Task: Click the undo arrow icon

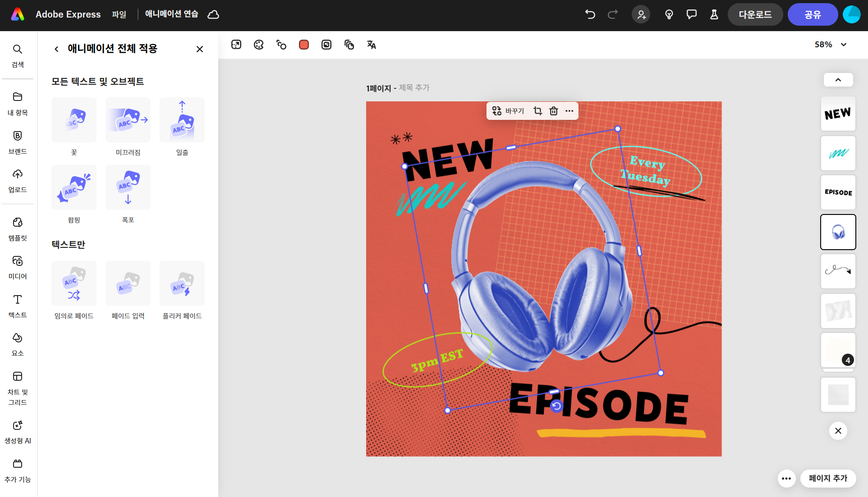Action: (x=590, y=14)
